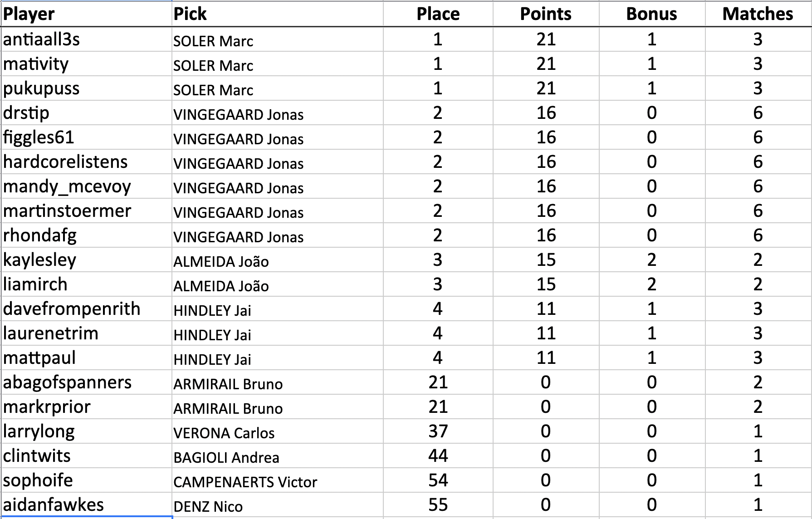Click the Matches value for rhondafg
This screenshot has height=519, width=812.
coord(758,235)
